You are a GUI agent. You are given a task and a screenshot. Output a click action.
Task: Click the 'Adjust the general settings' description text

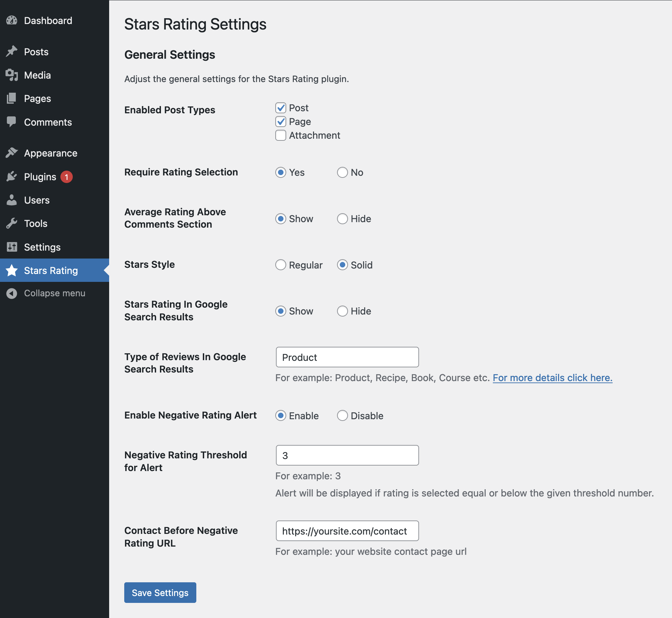pyautogui.click(x=237, y=79)
